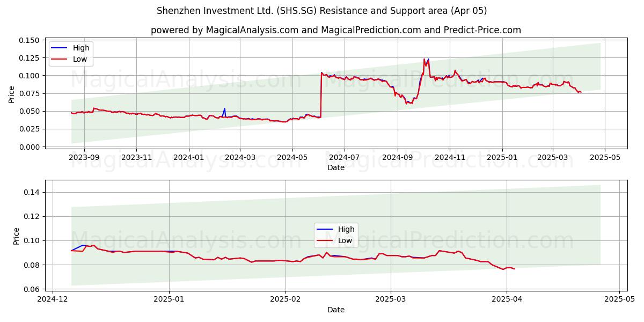The height and width of the screenshot is (322, 644).
Task: Click the '2024-11' label on the upper x-axis
Action: (x=450, y=158)
